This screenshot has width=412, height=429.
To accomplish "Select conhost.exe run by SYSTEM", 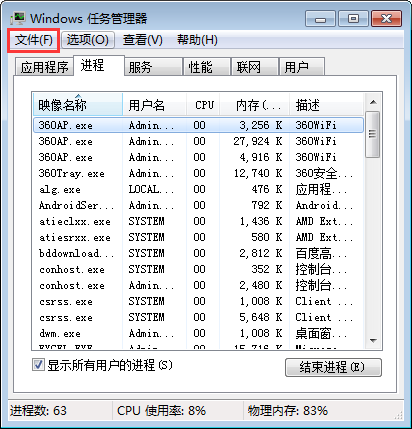I will coord(198,269).
